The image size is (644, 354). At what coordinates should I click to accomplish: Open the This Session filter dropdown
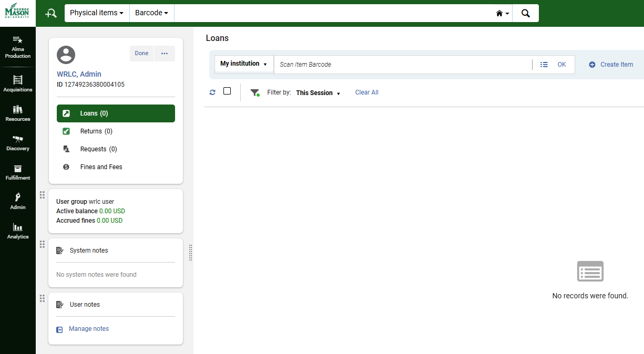tap(318, 93)
